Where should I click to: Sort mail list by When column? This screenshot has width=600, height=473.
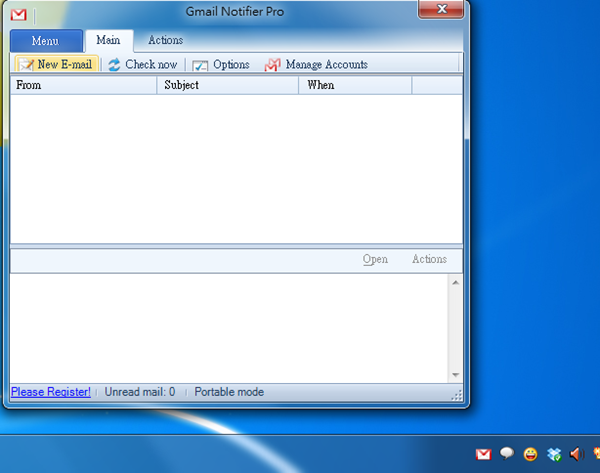(x=355, y=86)
